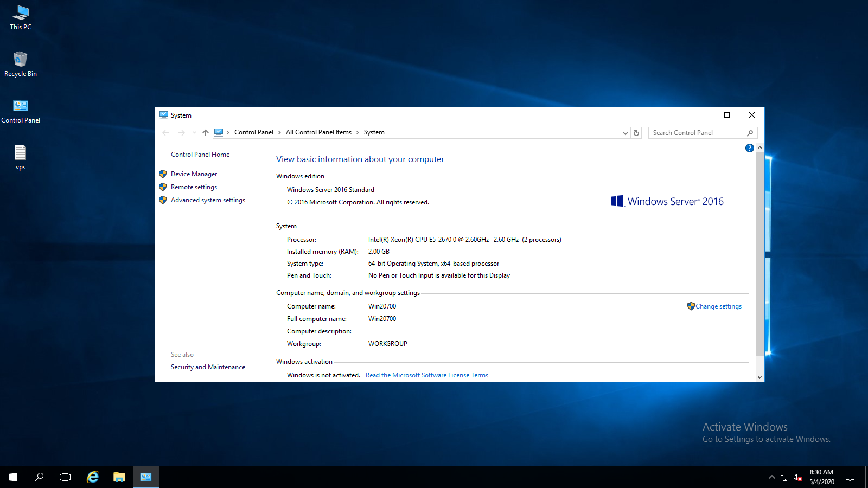
Task: Open Internet Explorer from the taskbar
Action: 93,477
